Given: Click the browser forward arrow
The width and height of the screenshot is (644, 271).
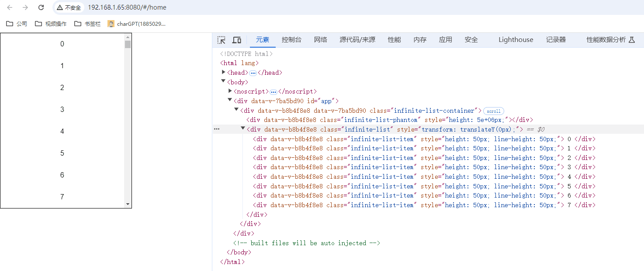Looking at the screenshot, I should point(25,7).
